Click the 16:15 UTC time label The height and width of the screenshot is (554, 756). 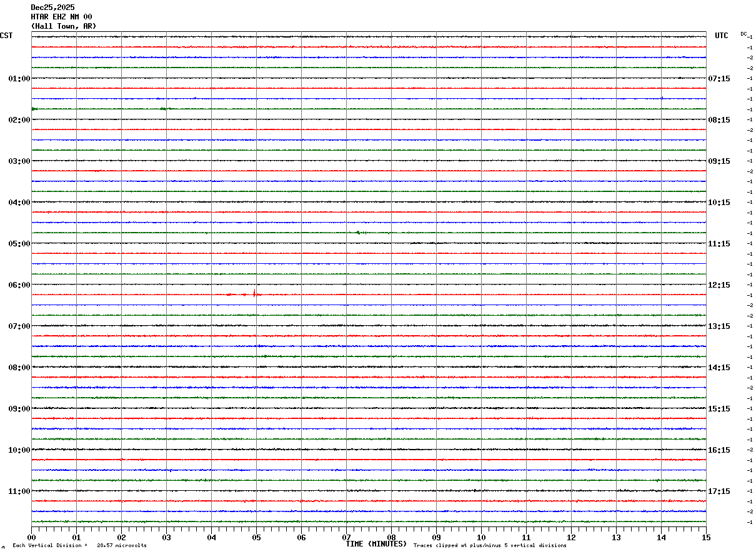coord(719,450)
